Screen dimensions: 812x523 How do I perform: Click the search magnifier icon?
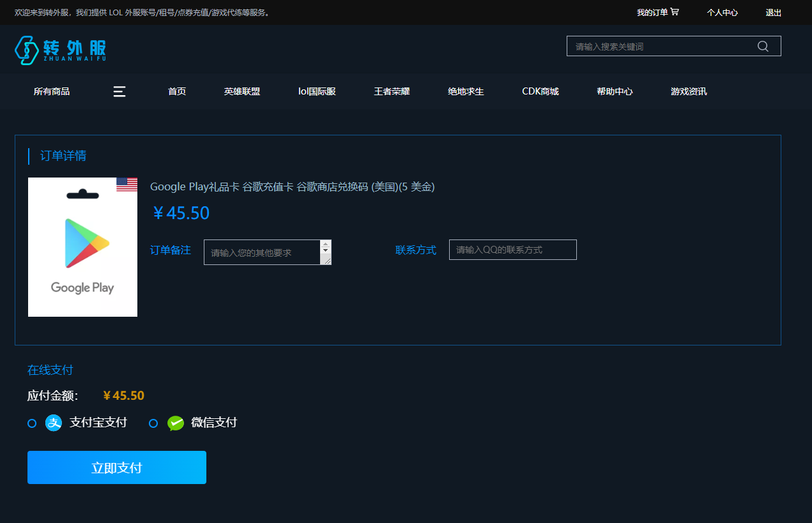[x=763, y=46]
